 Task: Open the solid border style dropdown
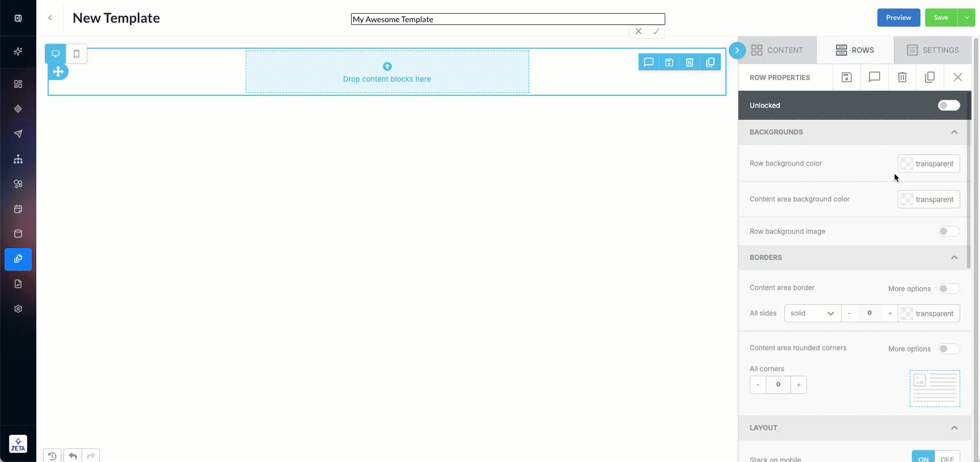pos(812,313)
